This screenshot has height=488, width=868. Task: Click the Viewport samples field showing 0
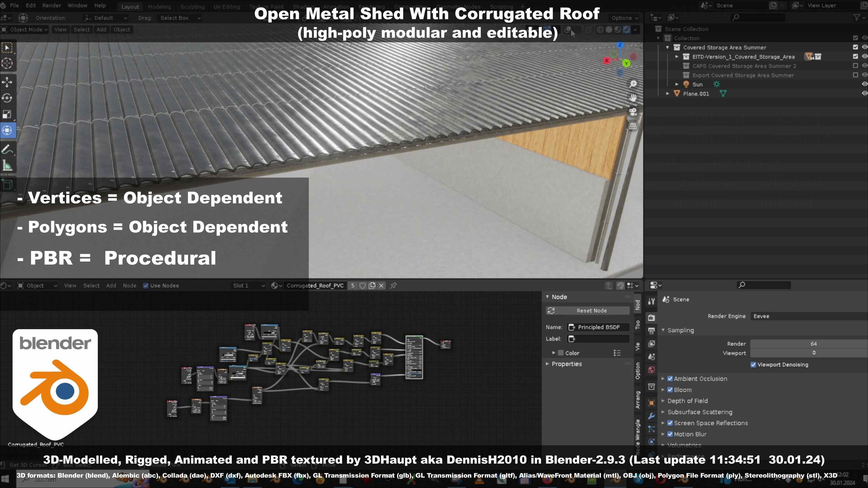point(809,353)
